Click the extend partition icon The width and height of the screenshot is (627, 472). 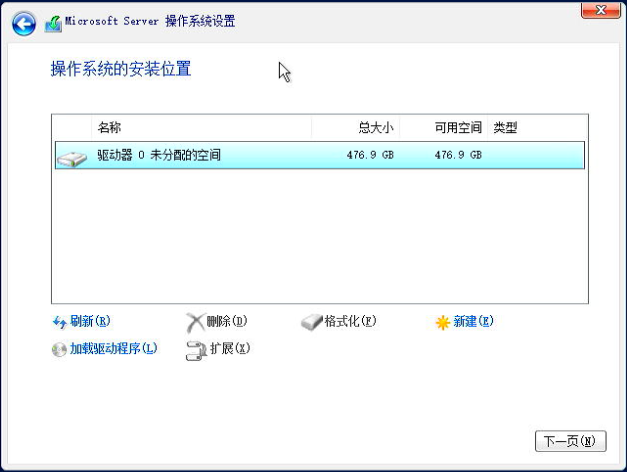pos(196,351)
